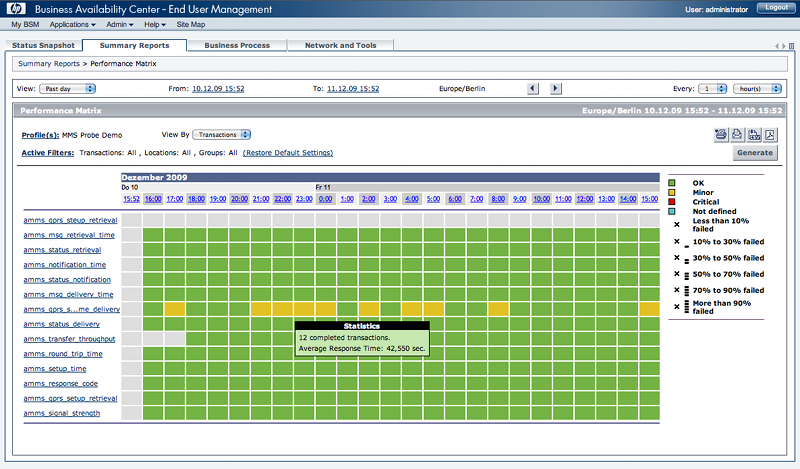Click grey 16:00 cell in amms_transfer_throughput row
The height and width of the screenshot is (469, 800).
[153, 338]
